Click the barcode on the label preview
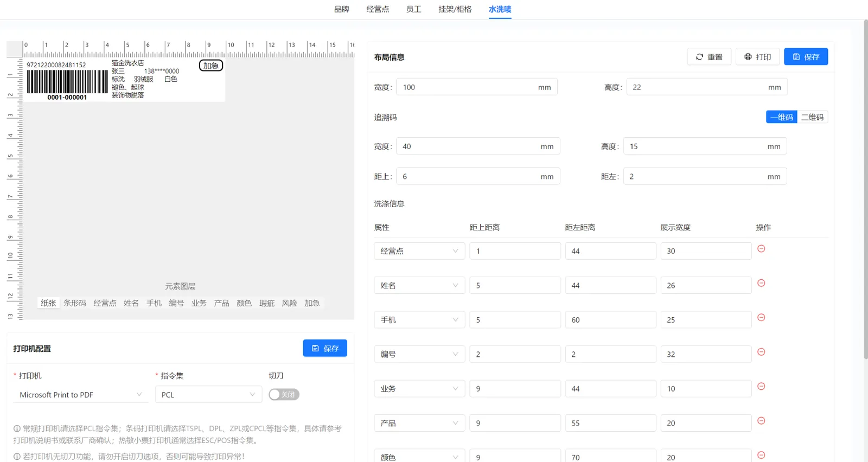This screenshot has height=462, width=868. 67,82
